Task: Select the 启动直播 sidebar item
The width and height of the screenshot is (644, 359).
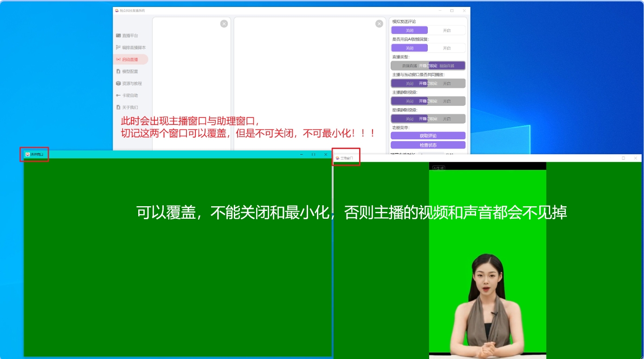Action: point(130,59)
